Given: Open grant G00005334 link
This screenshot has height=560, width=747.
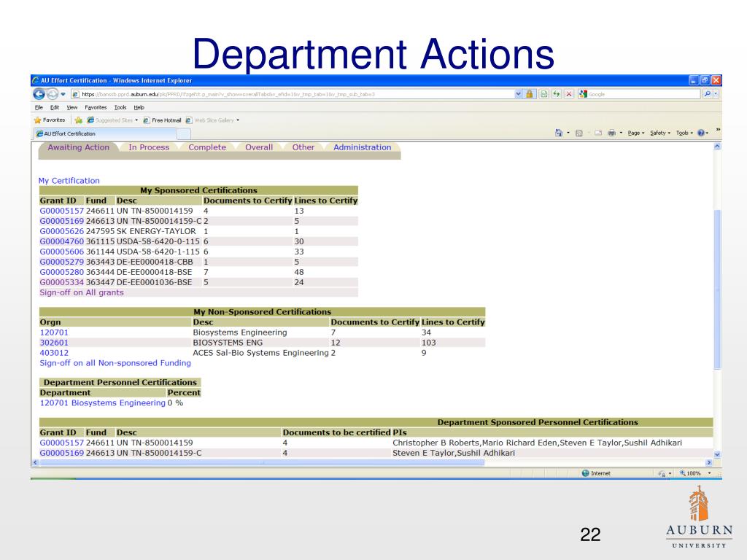Looking at the screenshot, I should click(x=61, y=282).
